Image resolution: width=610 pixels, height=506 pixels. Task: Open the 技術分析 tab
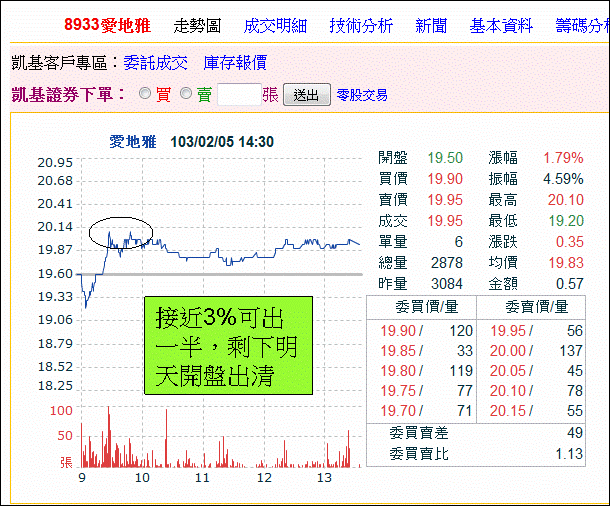pos(361,26)
